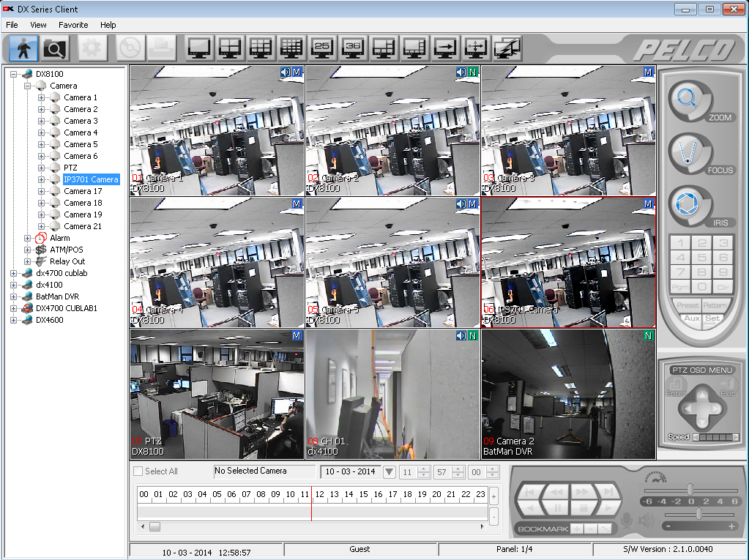Toggle N indicator on BatMan DVR Camera 2 tile

coord(648,335)
